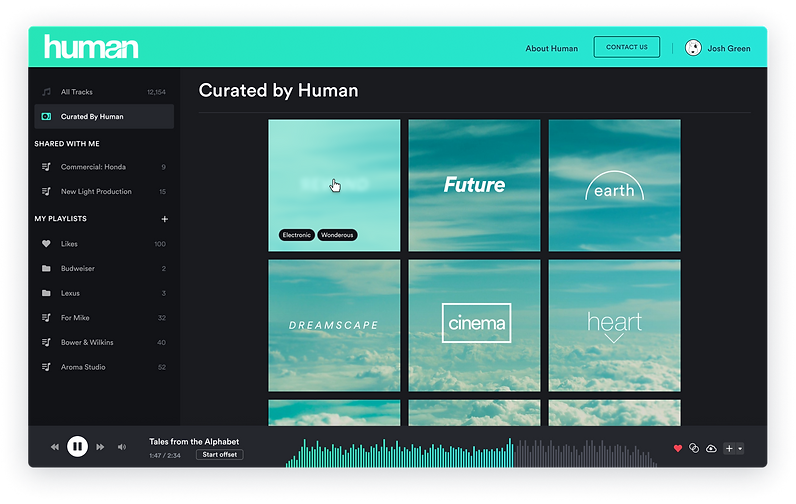Open the Future collection tile

[474, 185]
